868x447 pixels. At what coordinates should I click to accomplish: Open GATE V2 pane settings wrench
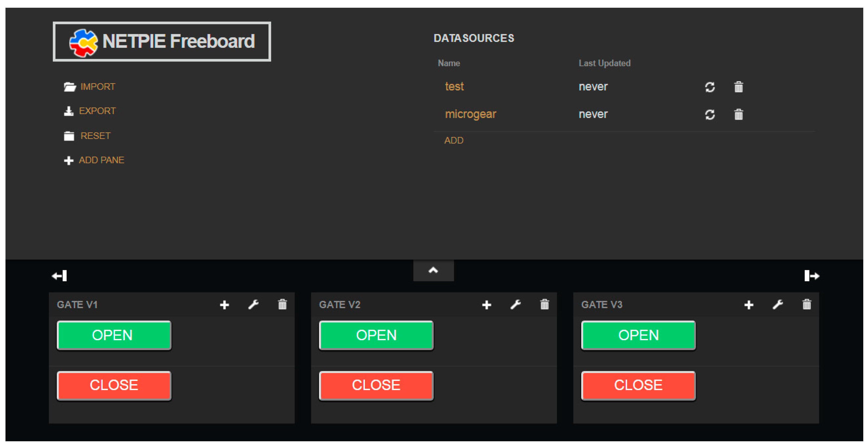[x=515, y=304]
